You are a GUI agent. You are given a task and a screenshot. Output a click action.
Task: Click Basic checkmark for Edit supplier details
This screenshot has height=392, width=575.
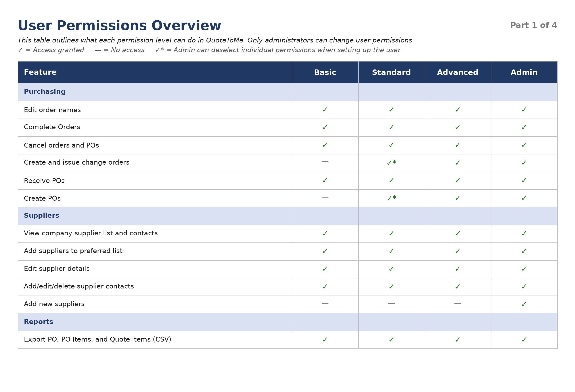pyautogui.click(x=325, y=269)
